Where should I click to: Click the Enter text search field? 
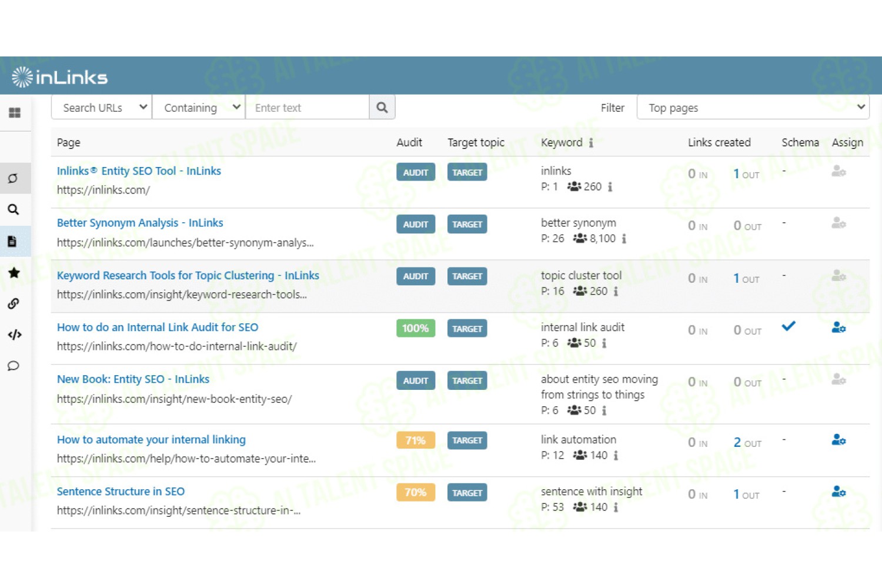[x=308, y=108]
